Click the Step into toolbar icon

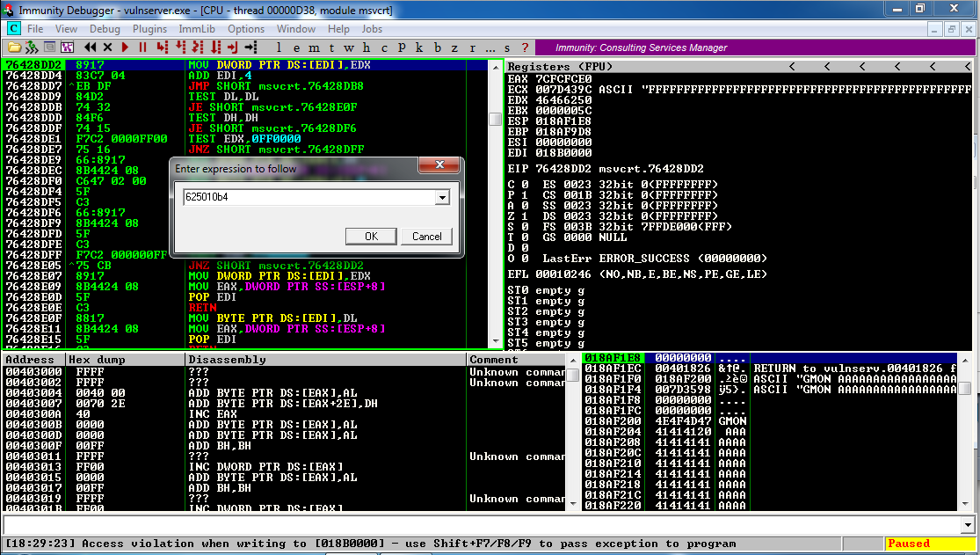[x=161, y=47]
